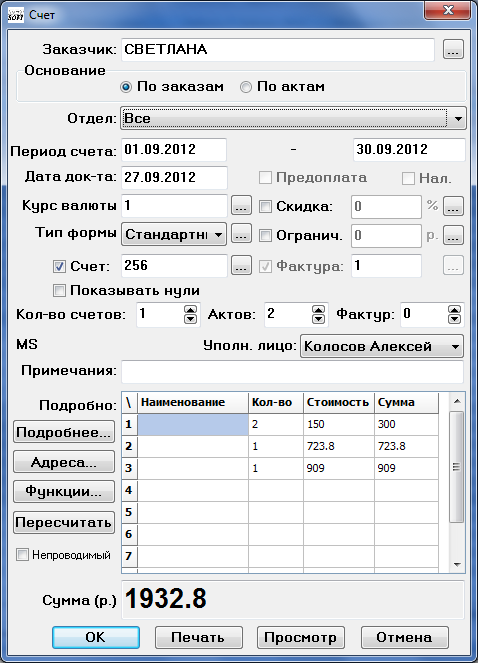
Task: Open browse button beside Курс валюты field
Action: tap(241, 206)
